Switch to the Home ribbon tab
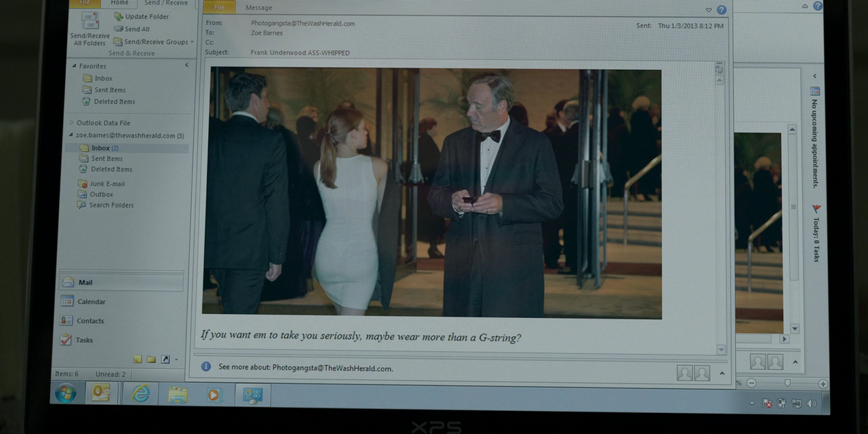This screenshot has width=868, height=434. click(119, 3)
